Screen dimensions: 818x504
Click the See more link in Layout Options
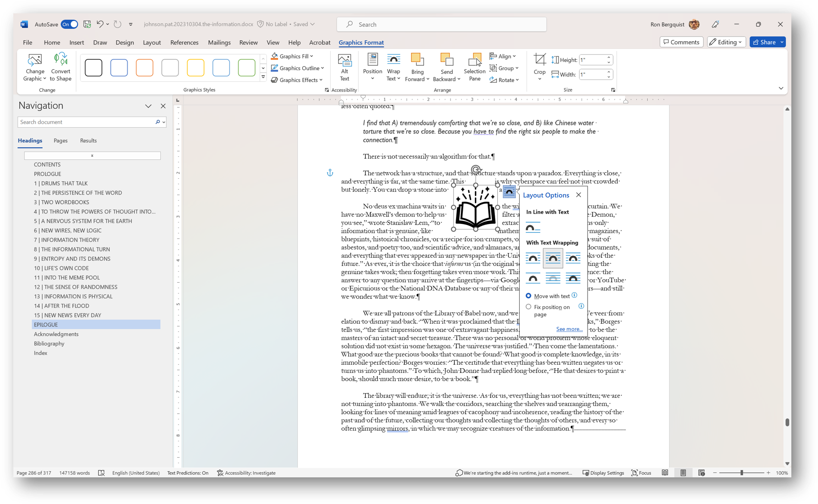click(x=569, y=329)
